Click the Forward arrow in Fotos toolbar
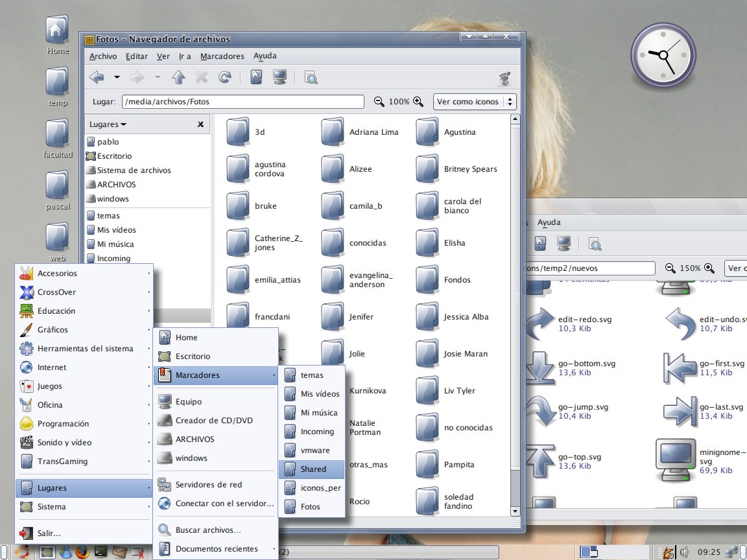 137,76
